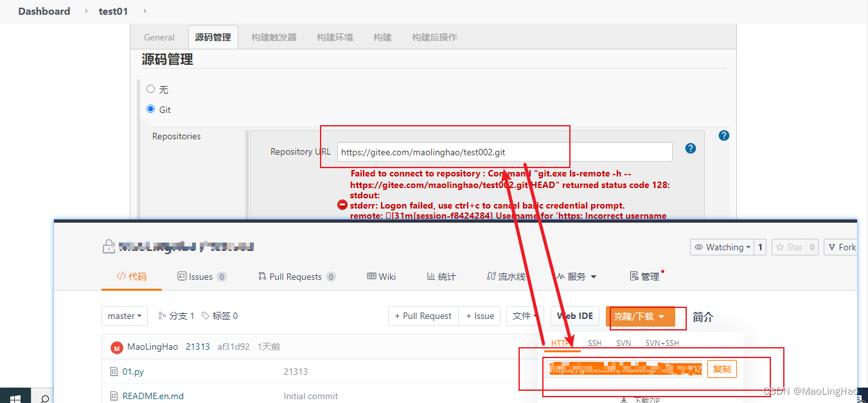Viewport: 868px width, 403px height.
Task: Switch to the 构建后操作 tab
Action: (435, 37)
